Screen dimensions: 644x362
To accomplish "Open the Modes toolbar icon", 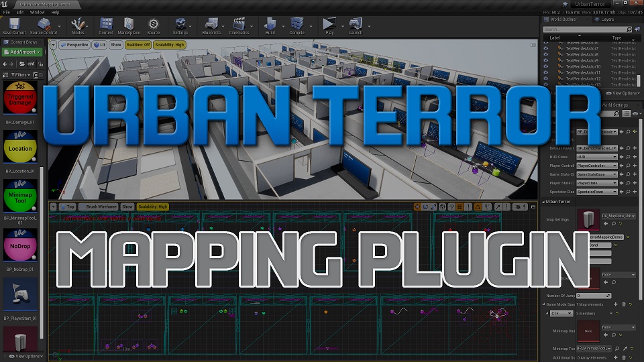I will coord(78,26).
